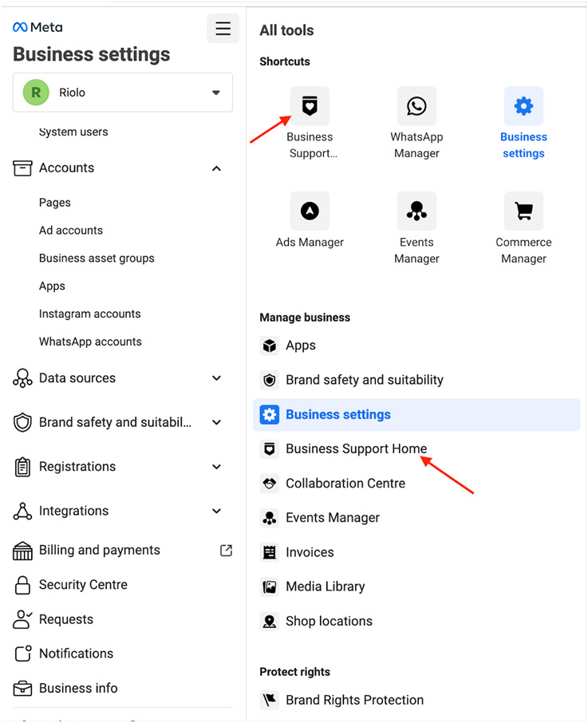This screenshot has width=588, height=723.
Task: Open Instagram accounts in sidebar
Action: [x=90, y=314]
